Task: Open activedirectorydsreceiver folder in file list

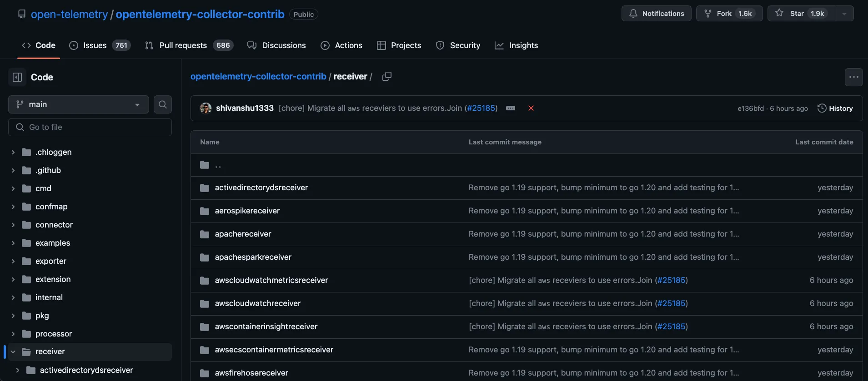Action: pos(261,188)
